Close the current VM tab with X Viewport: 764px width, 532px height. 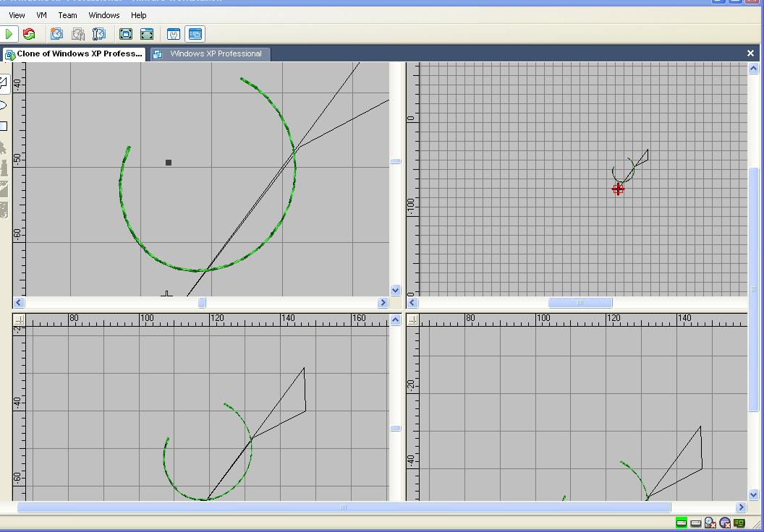pyautogui.click(x=750, y=53)
